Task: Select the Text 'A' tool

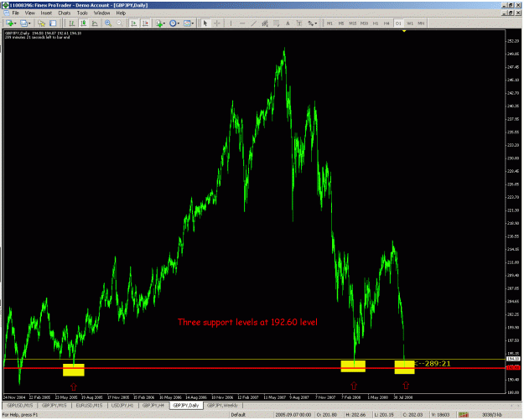Action: 288,23
